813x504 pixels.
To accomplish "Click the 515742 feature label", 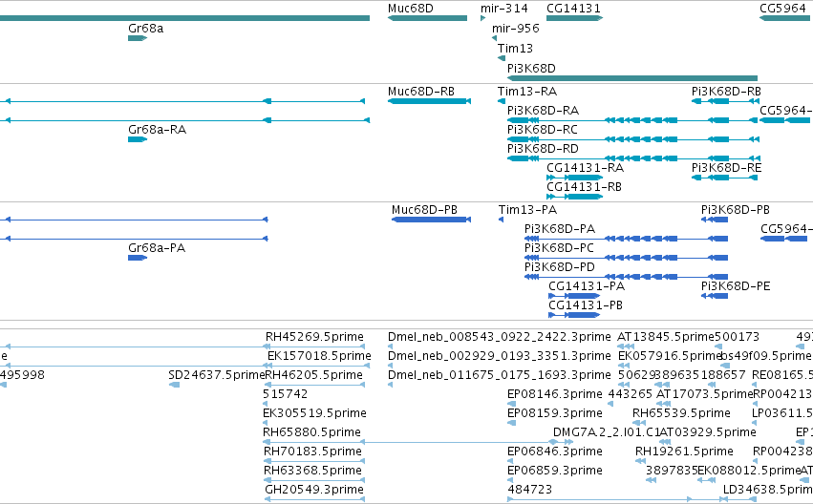I will 286,394.
